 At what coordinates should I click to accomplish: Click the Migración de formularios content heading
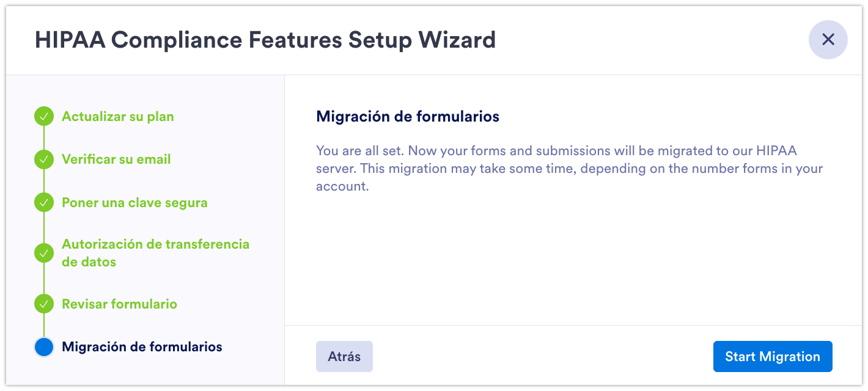point(407,116)
